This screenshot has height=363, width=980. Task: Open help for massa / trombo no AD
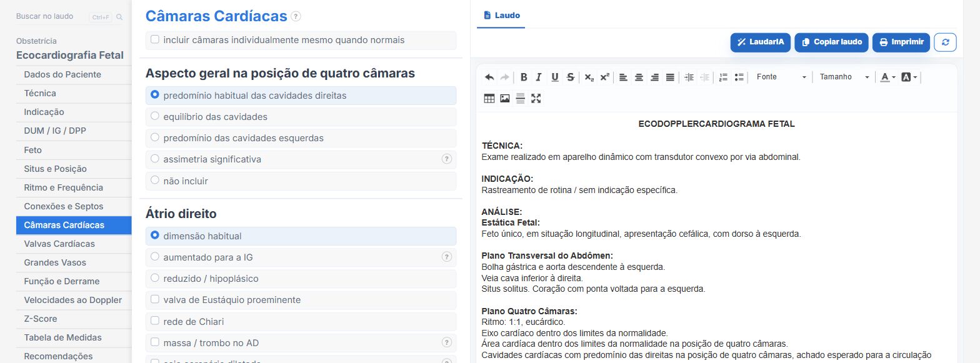coord(446,342)
